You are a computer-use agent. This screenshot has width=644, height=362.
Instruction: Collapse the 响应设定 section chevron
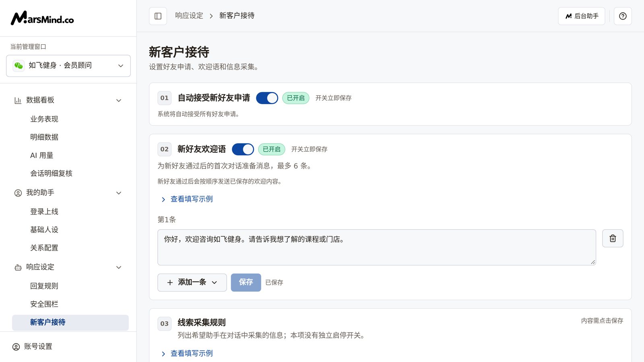119,267
